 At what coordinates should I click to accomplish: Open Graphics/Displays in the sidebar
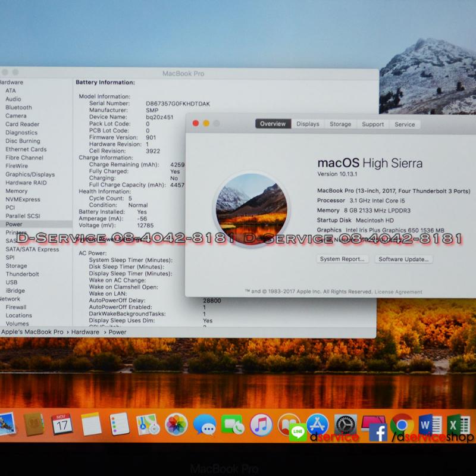coord(30,174)
